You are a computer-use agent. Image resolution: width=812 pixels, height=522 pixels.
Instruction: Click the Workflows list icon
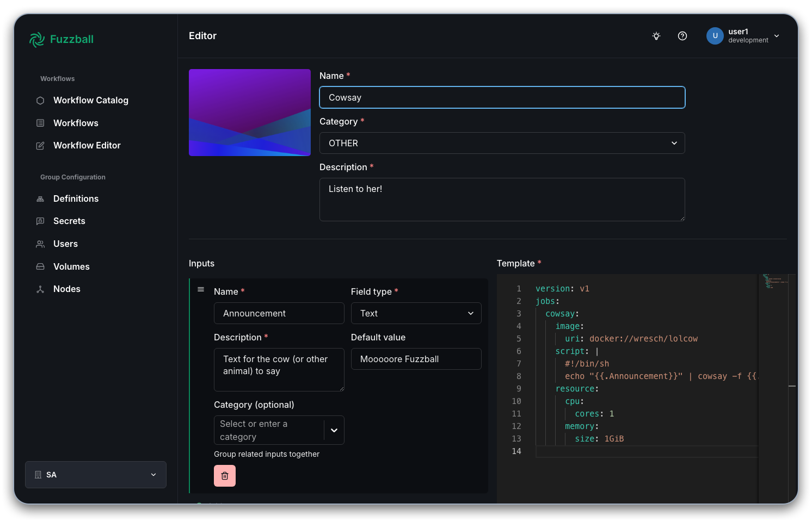[40, 123]
